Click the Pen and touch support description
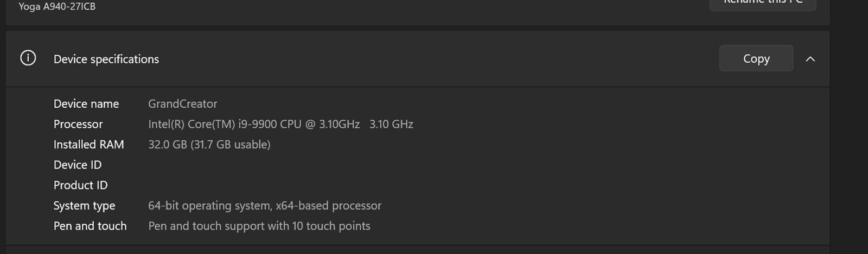868x254 pixels. tap(259, 226)
